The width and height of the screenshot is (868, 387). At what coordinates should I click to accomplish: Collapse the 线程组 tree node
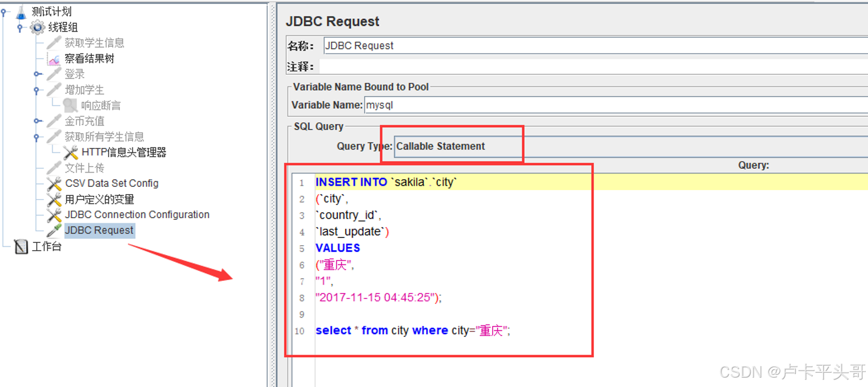(x=20, y=27)
